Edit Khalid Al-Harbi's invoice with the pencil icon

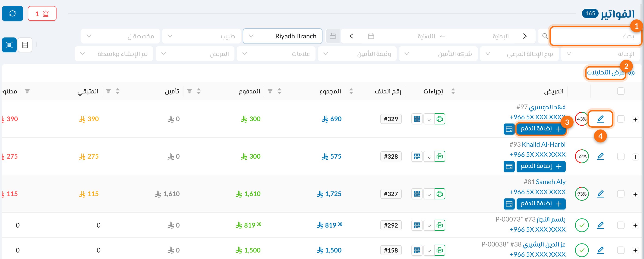600,157
